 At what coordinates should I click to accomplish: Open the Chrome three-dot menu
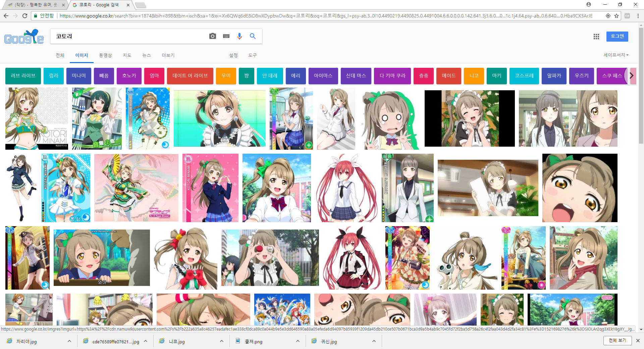tap(638, 16)
